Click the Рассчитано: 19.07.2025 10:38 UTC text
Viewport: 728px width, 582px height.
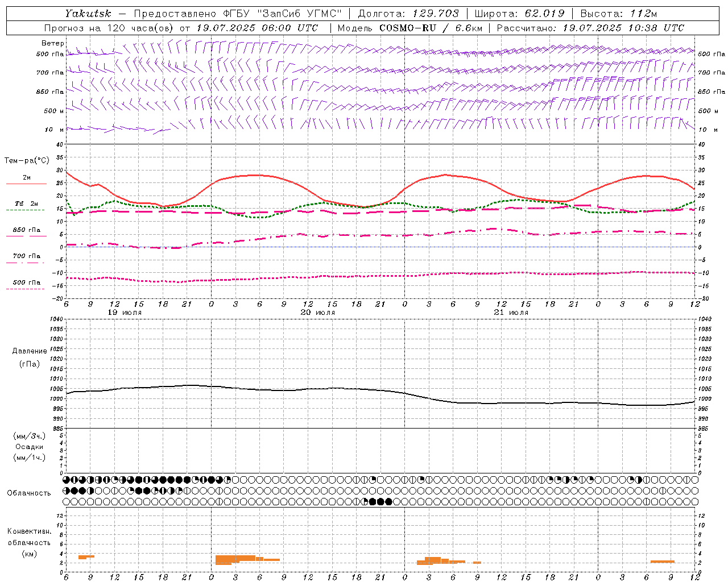coord(590,28)
